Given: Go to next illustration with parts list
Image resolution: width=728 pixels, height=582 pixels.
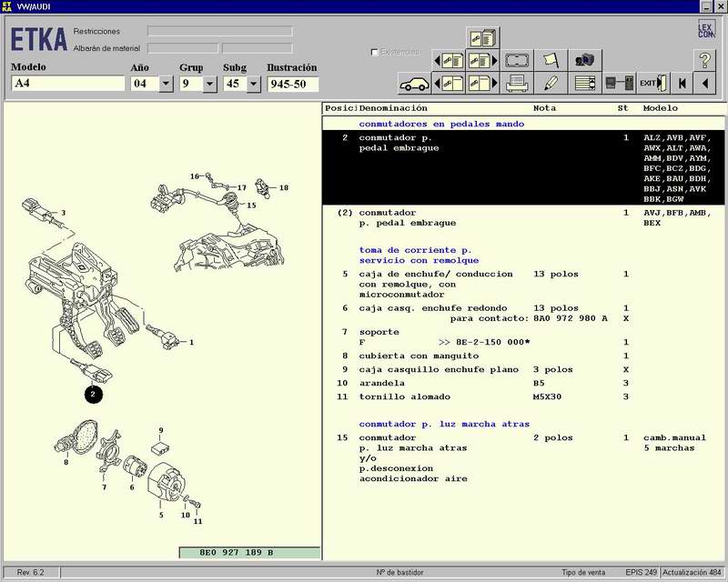Looking at the screenshot, I should [x=483, y=60].
